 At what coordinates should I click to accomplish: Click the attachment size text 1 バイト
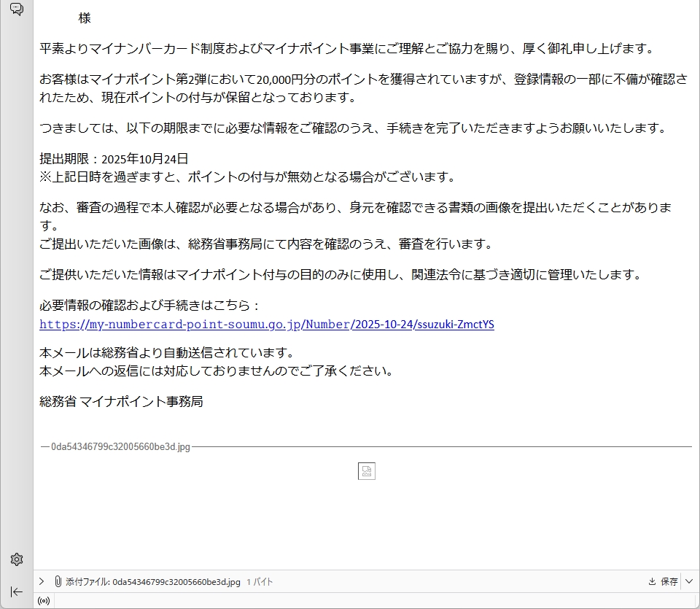tap(260, 582)
